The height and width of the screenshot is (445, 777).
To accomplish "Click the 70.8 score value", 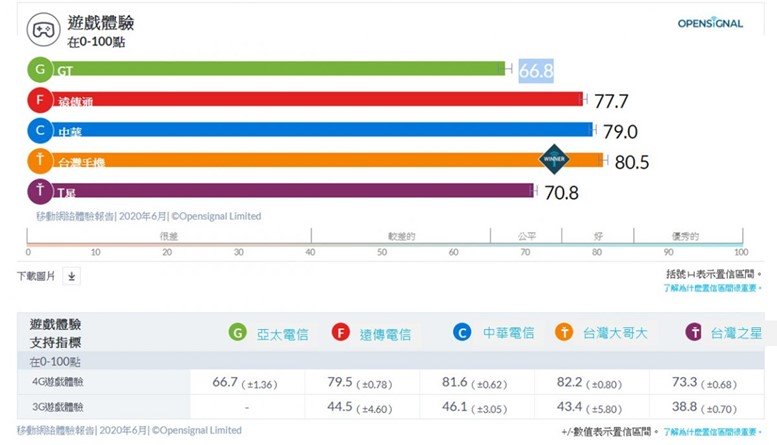I will tap(561, 193).
